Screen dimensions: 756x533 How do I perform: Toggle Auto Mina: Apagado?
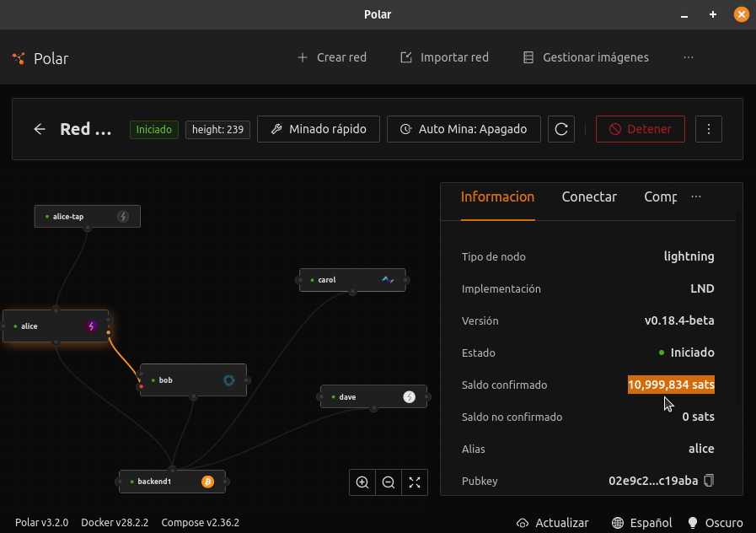pyautogui.click(x=464, y=129)
